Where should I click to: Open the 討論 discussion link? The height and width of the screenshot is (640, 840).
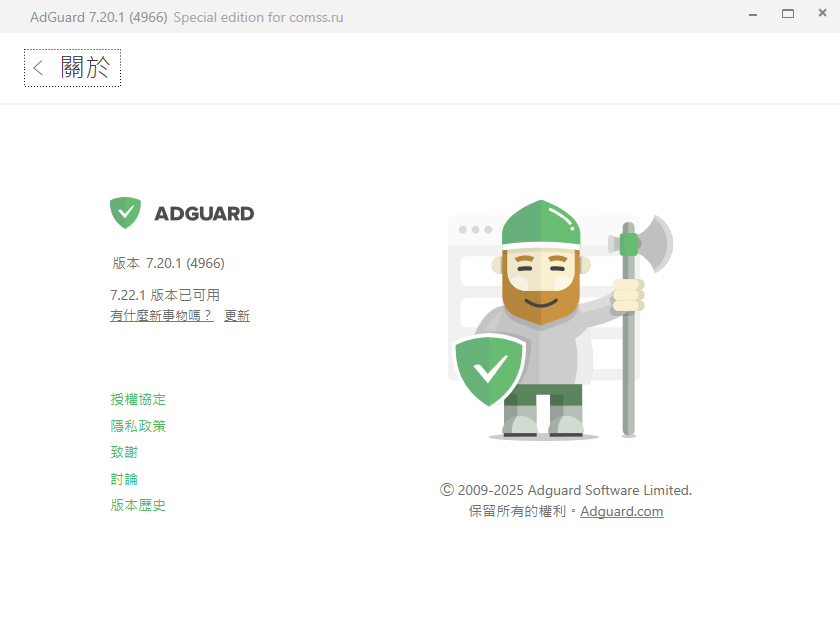click(124, 479)
